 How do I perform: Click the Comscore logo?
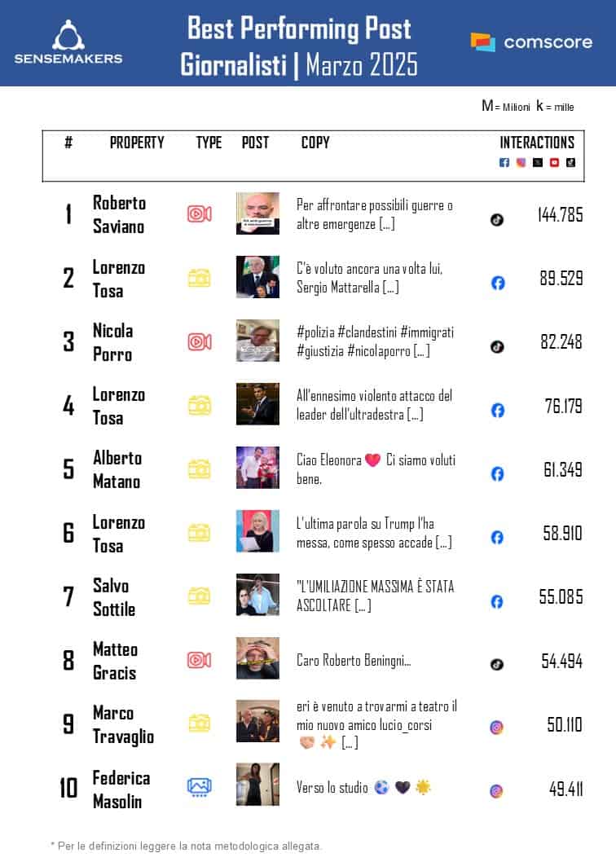pyautogui.click(x=531, y=42)
